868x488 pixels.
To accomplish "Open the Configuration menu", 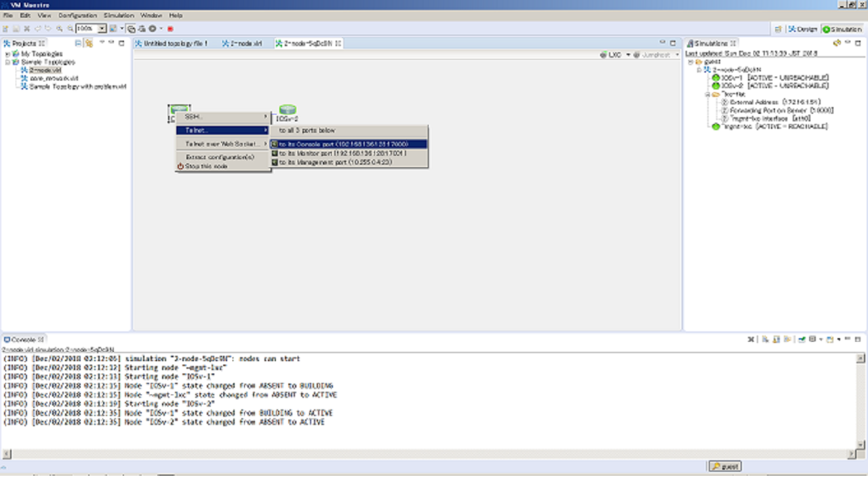I will tap(78, 15).
